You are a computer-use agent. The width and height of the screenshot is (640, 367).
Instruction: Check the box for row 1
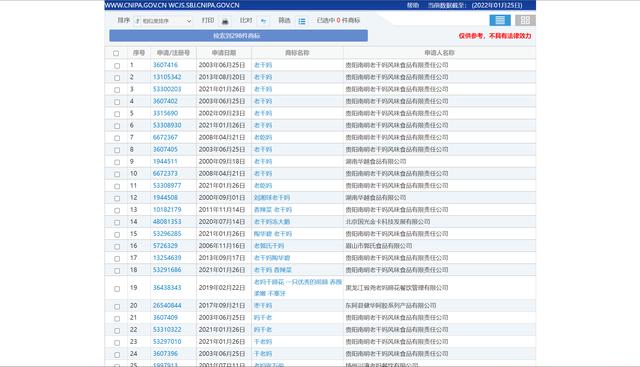click(117, 66)
